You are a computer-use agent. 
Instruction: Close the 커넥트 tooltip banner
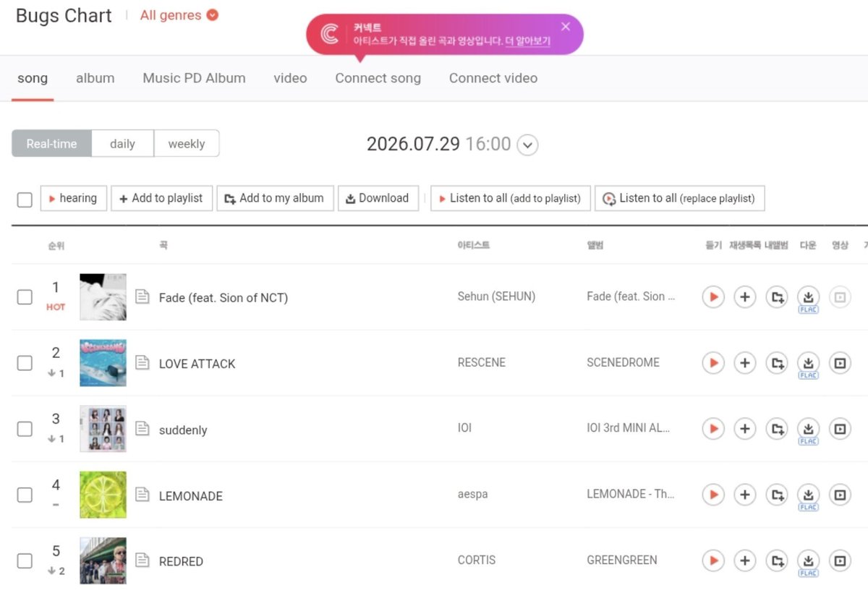coord(566,27)
